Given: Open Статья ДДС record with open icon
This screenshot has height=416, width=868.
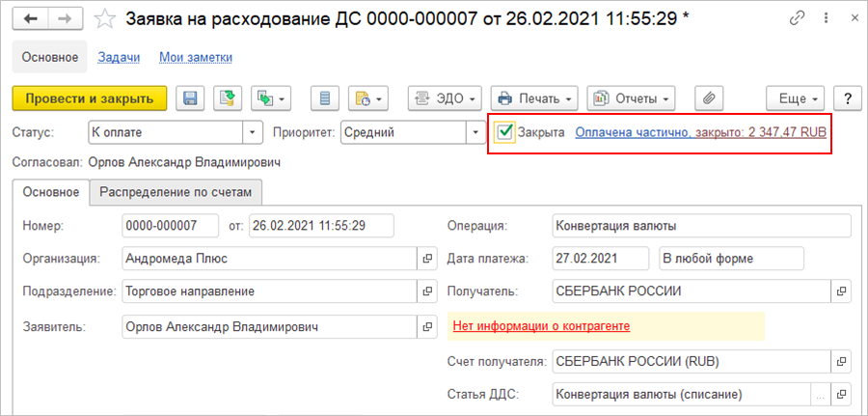Looking at the screenshot, I should tap(841, 395).
